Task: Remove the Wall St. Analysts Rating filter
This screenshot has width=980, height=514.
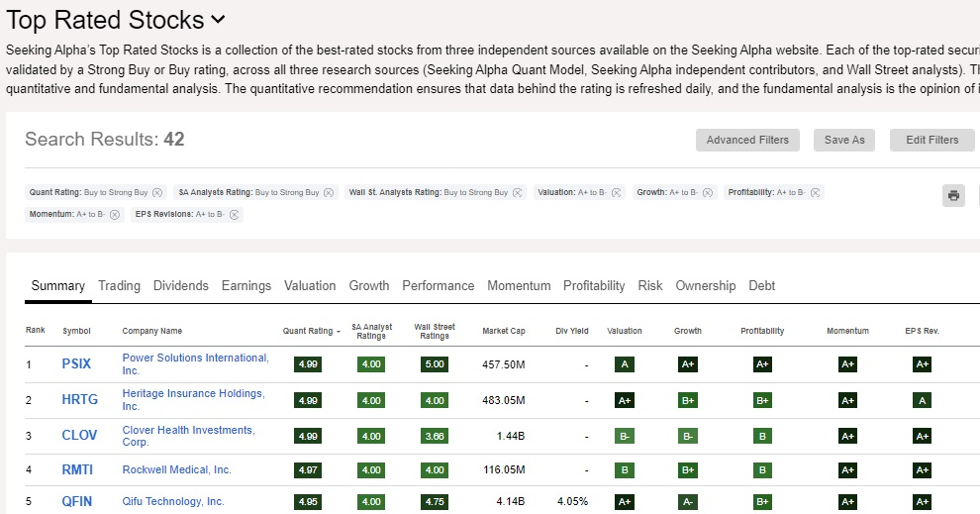Action: tap(517, 192)
